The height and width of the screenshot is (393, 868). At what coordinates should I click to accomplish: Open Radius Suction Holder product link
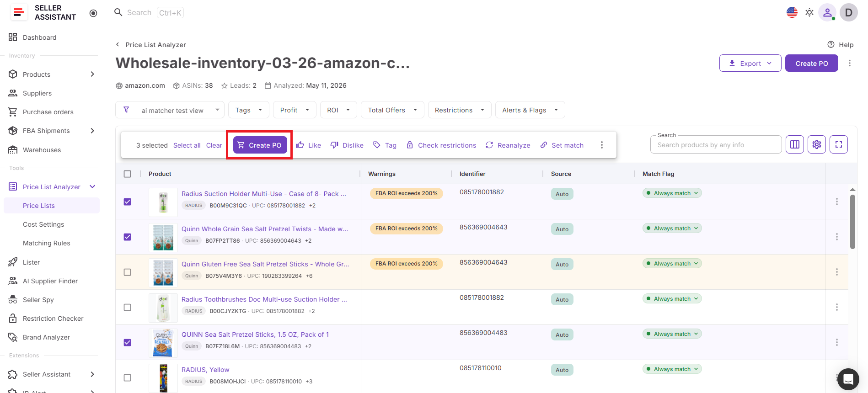click(x=264, y=194)
